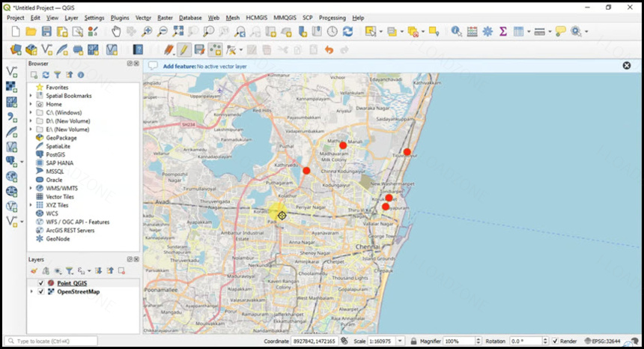This screenshot has width=644, height=349.
Task: Open the Vector menu
Action: pyautogui.click(x=143, y=18)
